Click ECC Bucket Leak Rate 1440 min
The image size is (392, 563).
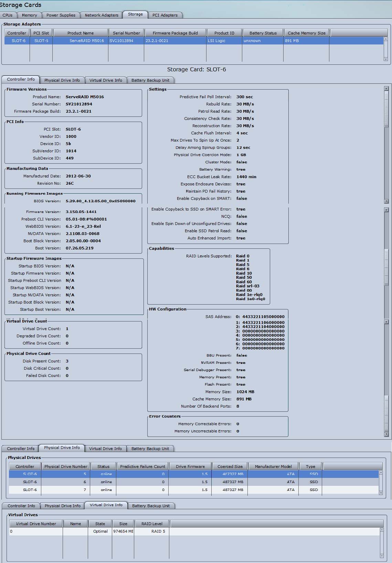point(246,177)
